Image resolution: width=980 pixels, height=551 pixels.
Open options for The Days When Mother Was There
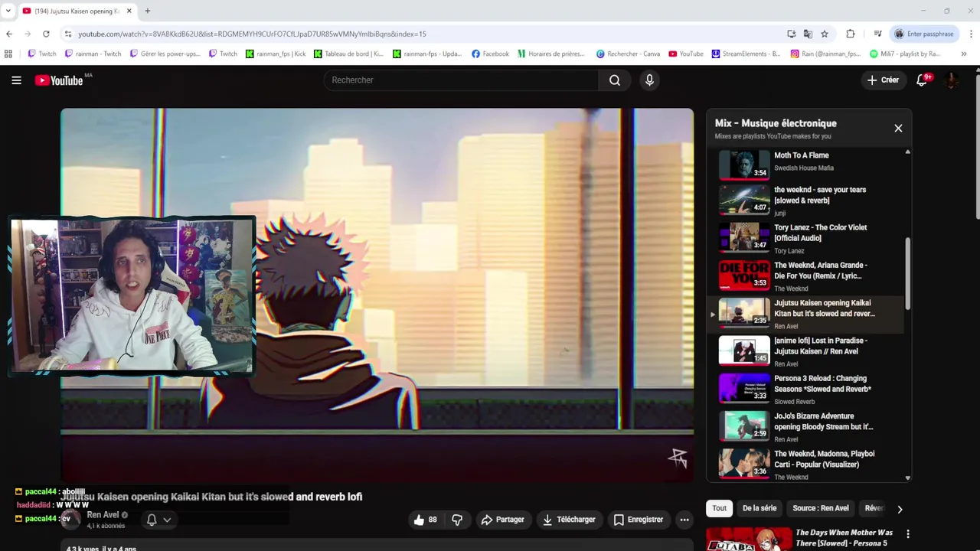pyautogui.click(x=908, y=533)
